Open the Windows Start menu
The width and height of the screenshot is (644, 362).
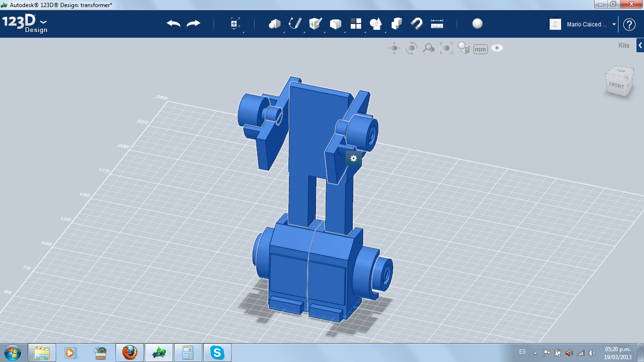pos(12,352)
